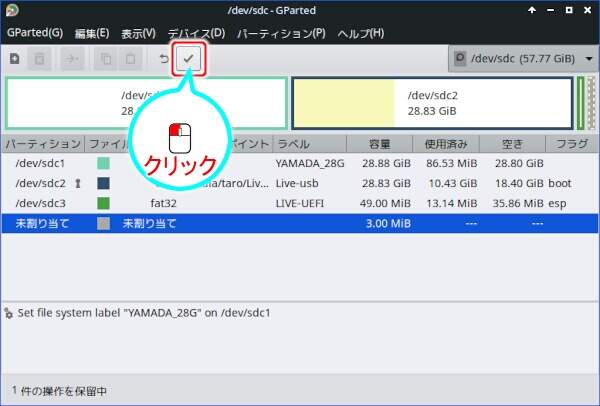This screenshot has height=406, width=600.
Task: Sort by 空き column header
Action: click(x=512, y=144)
